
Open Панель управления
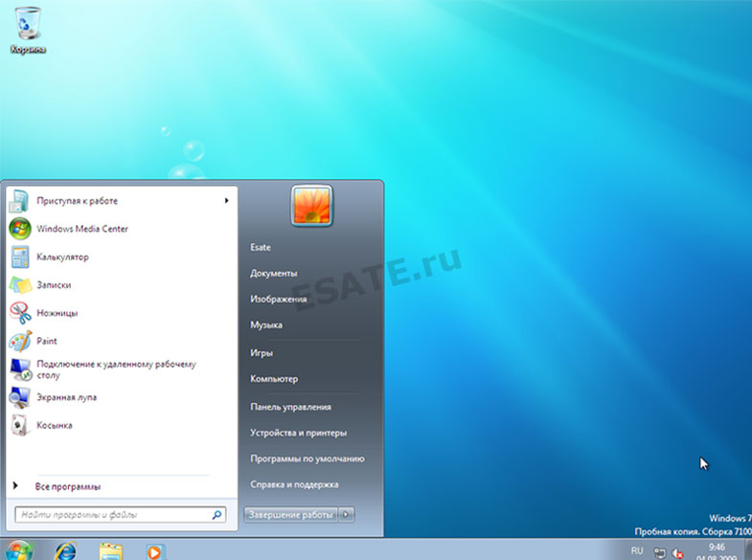[290, 407]
